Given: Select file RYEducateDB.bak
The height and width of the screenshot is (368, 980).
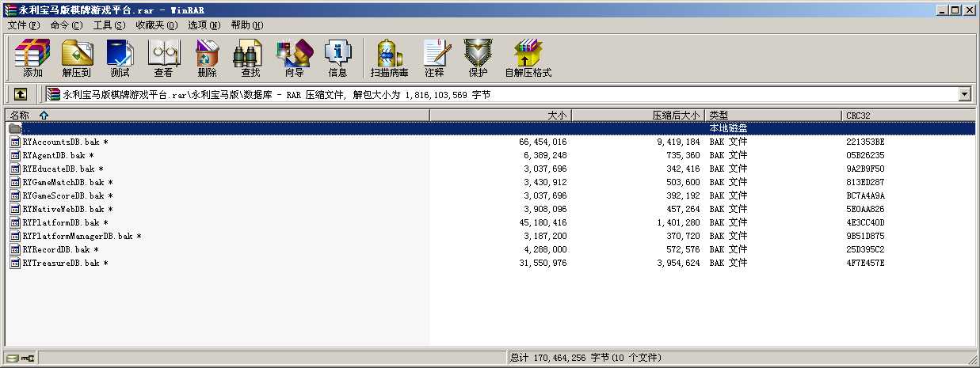Looking at the screenshot, I should click(x=63, y=169).
